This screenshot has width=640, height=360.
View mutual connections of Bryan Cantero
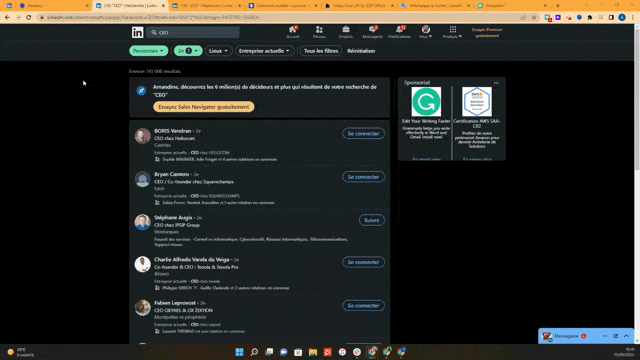[218, 202]
